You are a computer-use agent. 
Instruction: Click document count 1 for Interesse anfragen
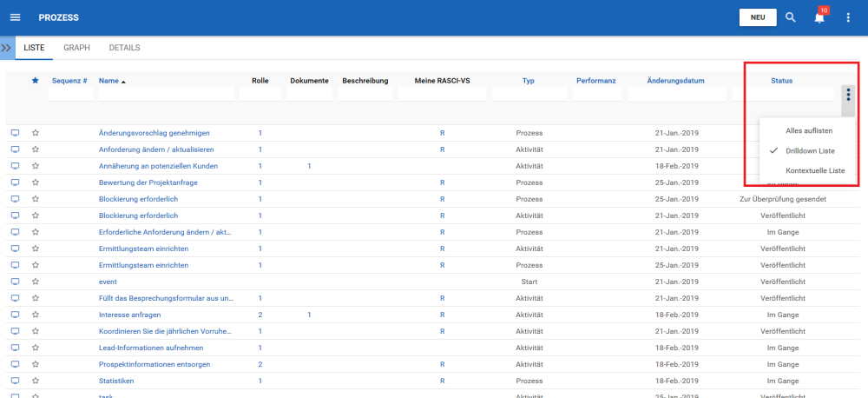click(310, 315)
